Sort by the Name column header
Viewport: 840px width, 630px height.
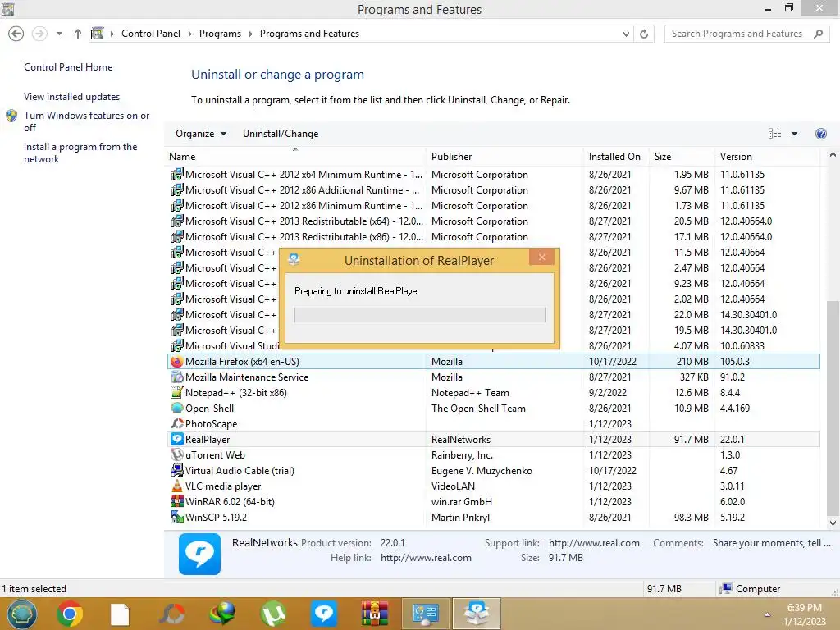(295, 157)
